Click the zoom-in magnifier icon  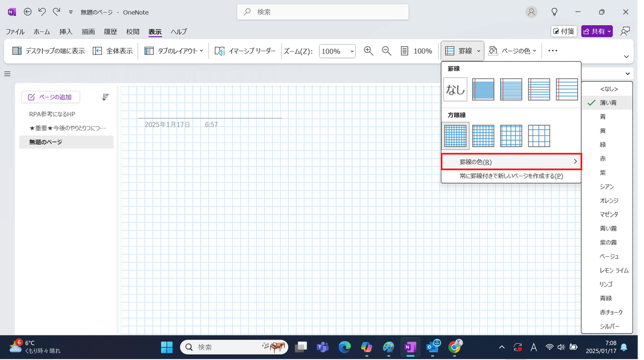pos(368,51)
